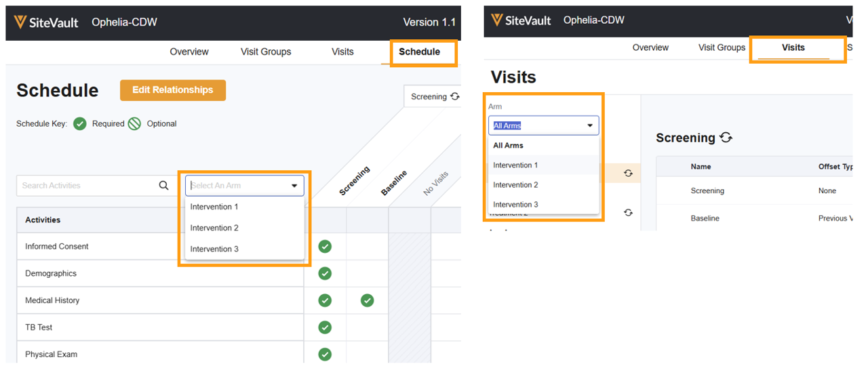The image size is (868, 387).
Task: Open the Select An Arm dropdown arrow
Action: tap(294, 186)
